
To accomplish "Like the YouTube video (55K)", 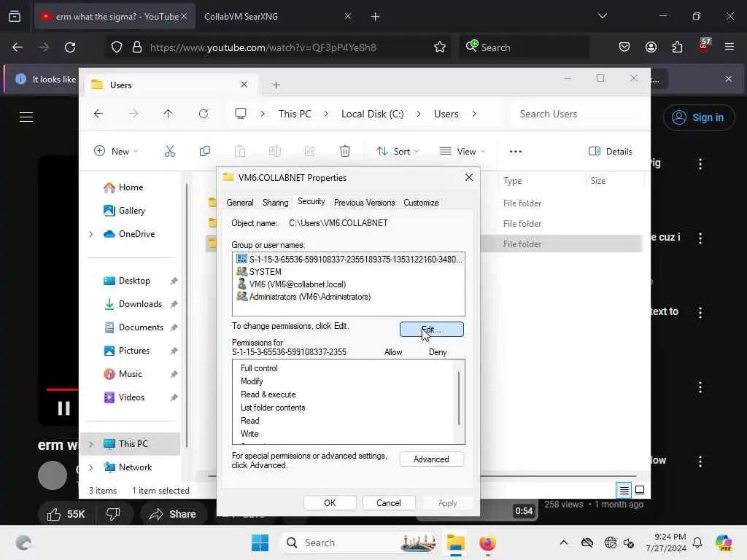I will [x=66, y=514].
